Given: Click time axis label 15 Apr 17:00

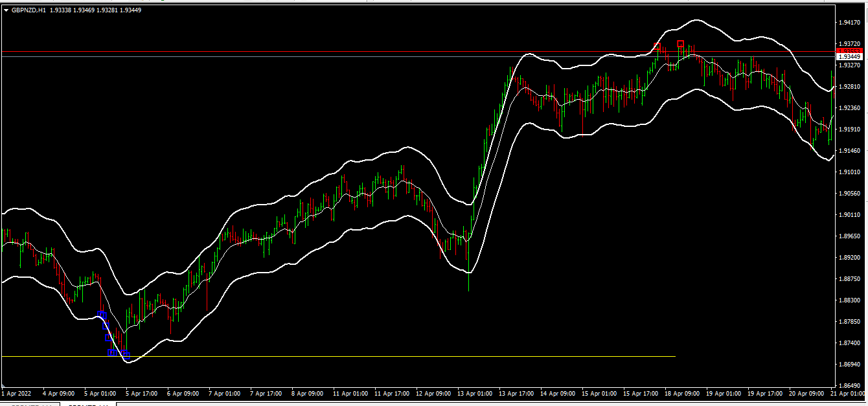Looking at the screenshot, I should pos(641,393).
